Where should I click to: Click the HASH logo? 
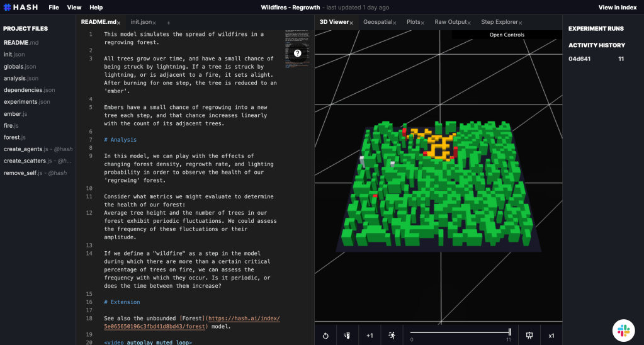(x=21, y=8)
